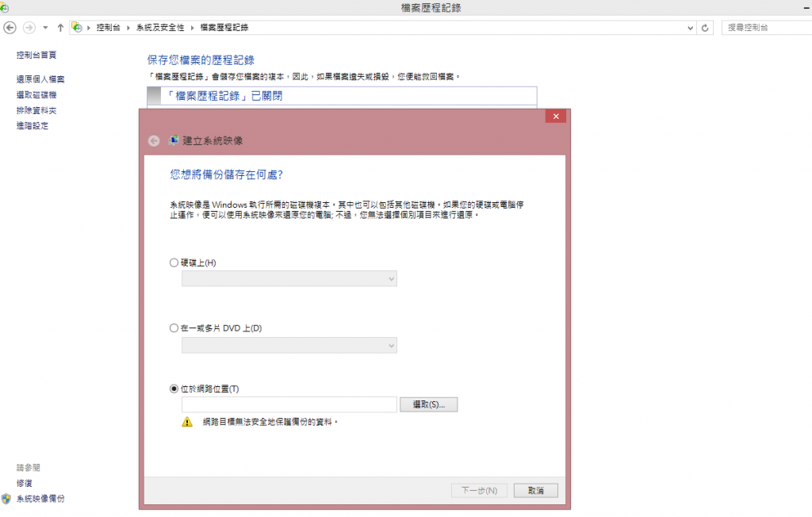Click the 「檔案歷程記錄」已關閉 status banner
Image resolution: width=812 pixels, height=517 pixels.
(x=343, y=96)
